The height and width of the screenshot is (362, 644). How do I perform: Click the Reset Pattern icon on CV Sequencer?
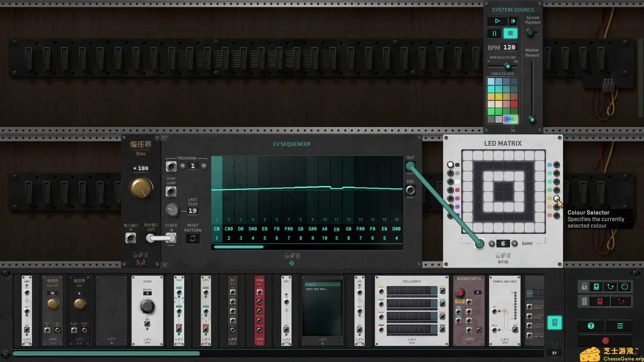pos(193,238)
